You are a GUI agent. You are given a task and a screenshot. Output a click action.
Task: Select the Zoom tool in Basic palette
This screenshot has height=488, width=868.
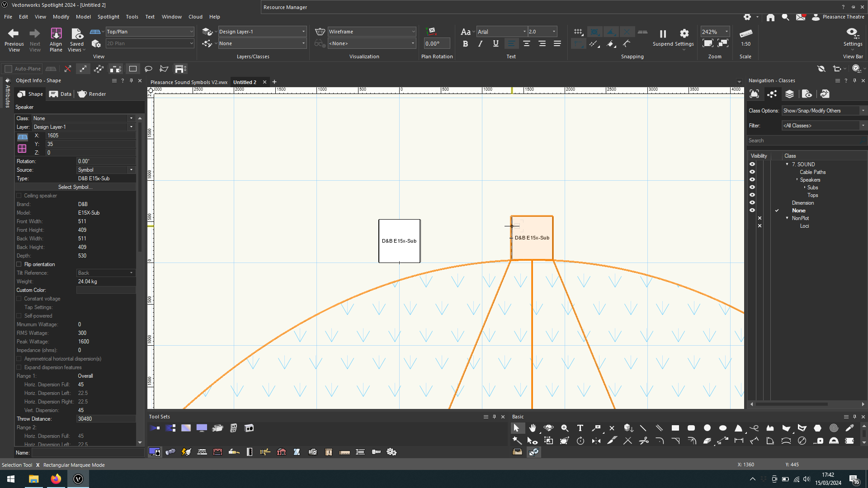coord(564,428)
